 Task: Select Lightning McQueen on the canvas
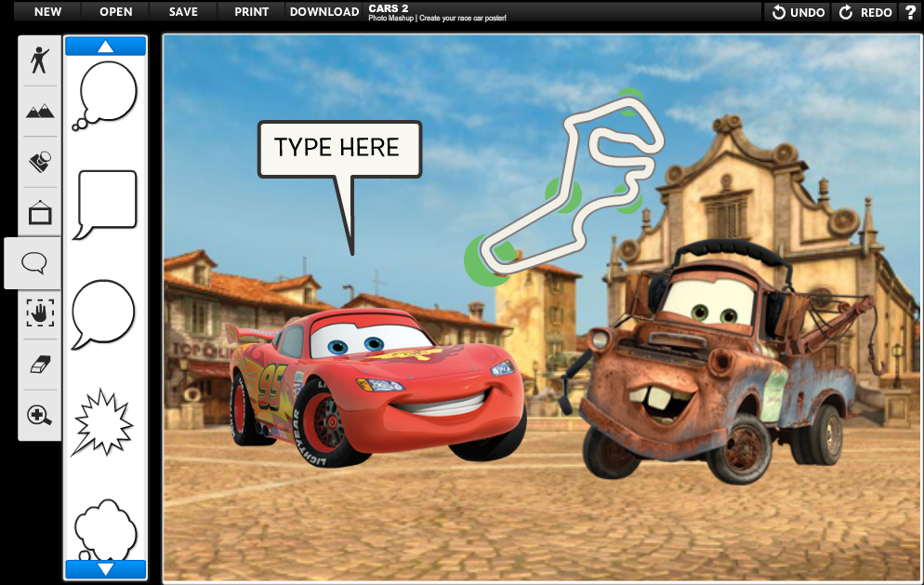[x=376, y=386]
